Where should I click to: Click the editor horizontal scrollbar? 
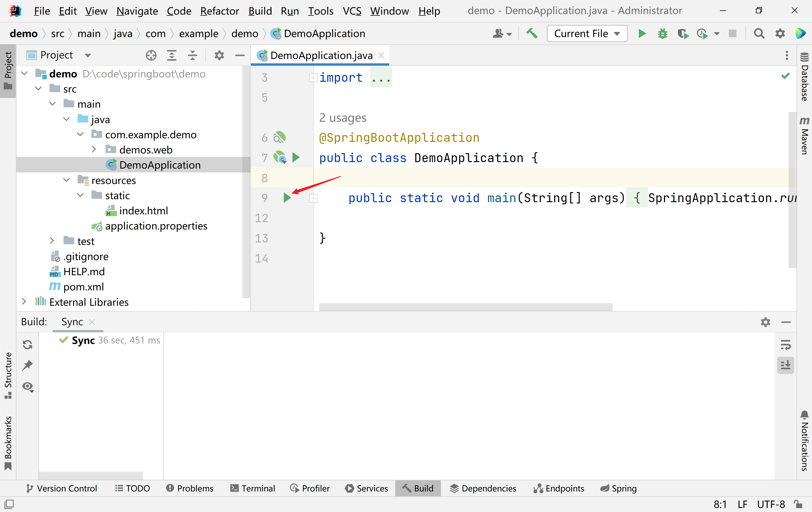[465, 307]
